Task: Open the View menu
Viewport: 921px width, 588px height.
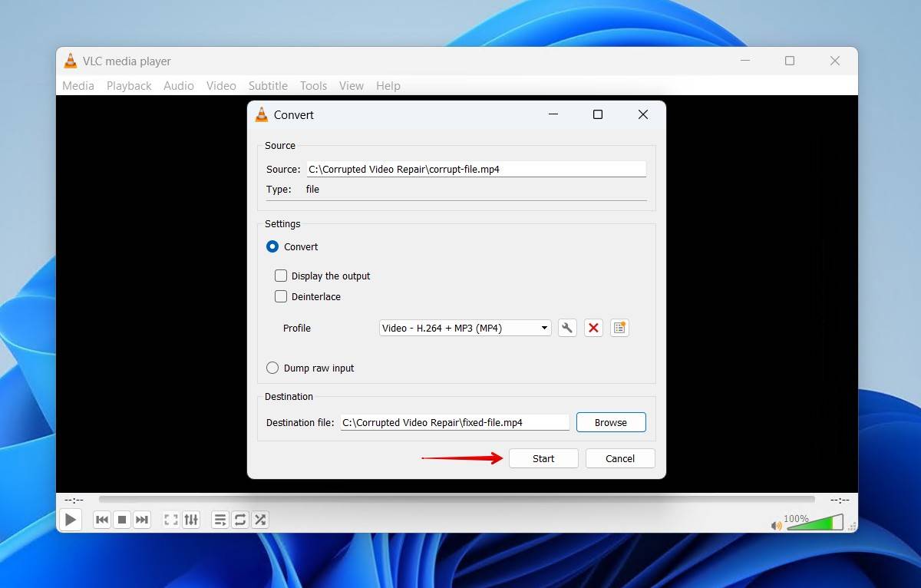Action: point(352,86)
